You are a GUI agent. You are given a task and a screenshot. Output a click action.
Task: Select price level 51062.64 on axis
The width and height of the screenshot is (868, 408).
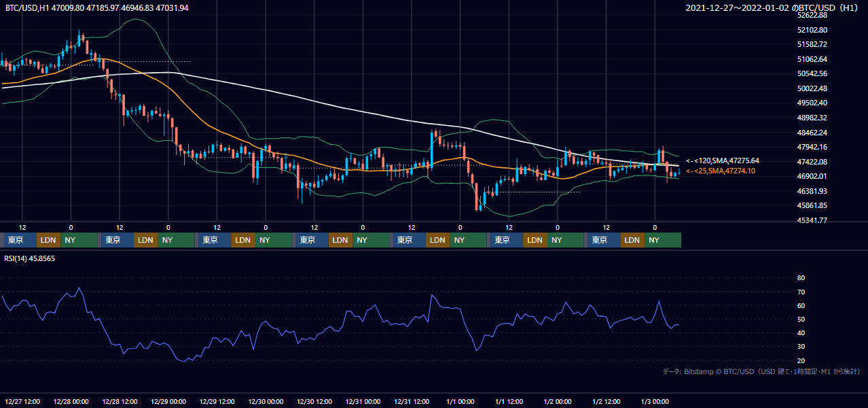(812, 59)
